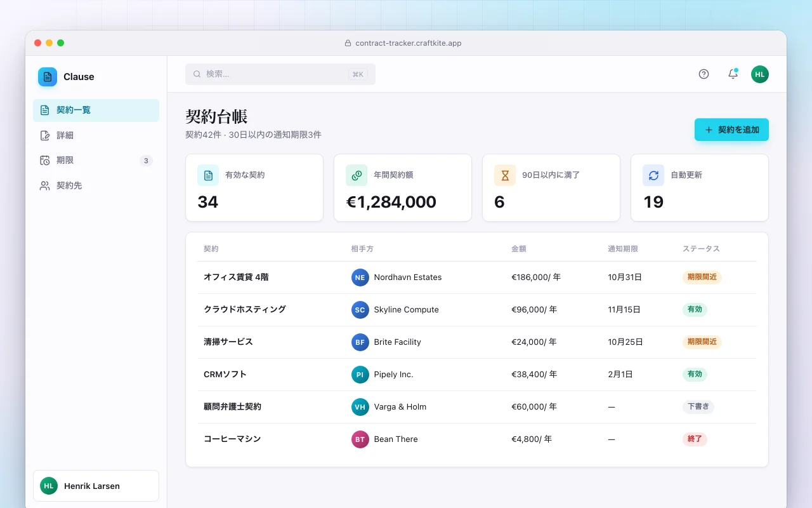Screen dimensions: 812x508
Task: Click the 有効な契約 document icon
Action: tap(208, 175)
